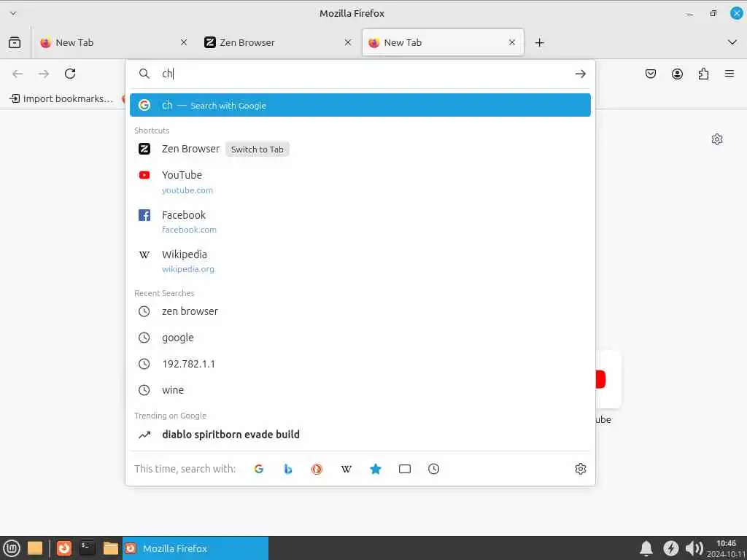
Task: Close the first New Tab tab
Action: 184,42
